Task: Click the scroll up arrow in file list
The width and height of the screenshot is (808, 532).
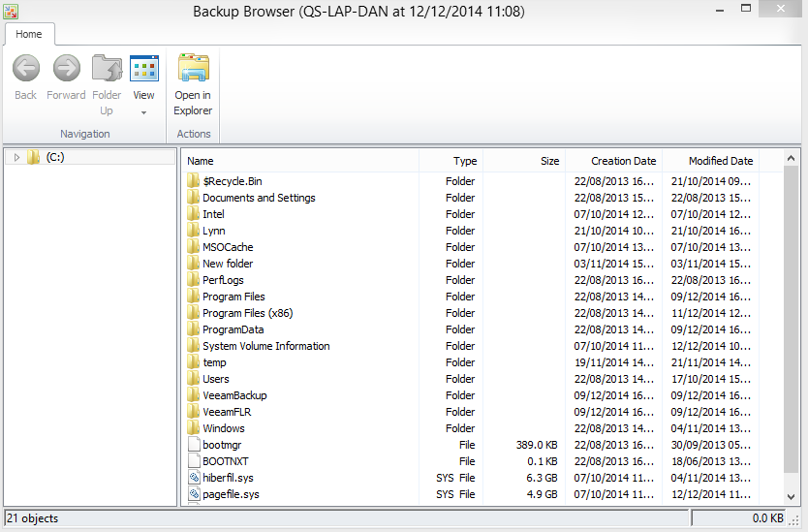Action: (x=791, y=159)
